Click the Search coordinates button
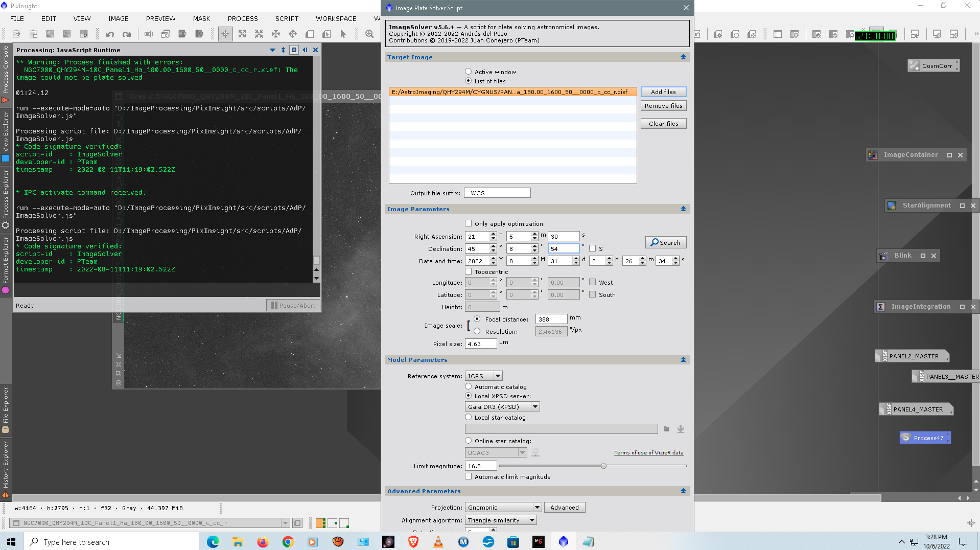980x550 pixels. pyautogui.click(x=665, y=242)
